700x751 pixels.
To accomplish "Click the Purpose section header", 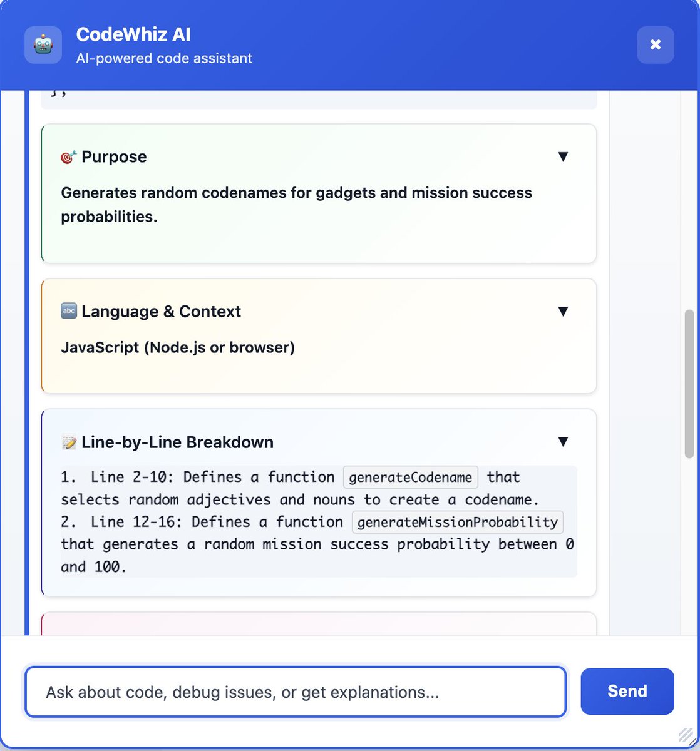I will tap(114, 156).
